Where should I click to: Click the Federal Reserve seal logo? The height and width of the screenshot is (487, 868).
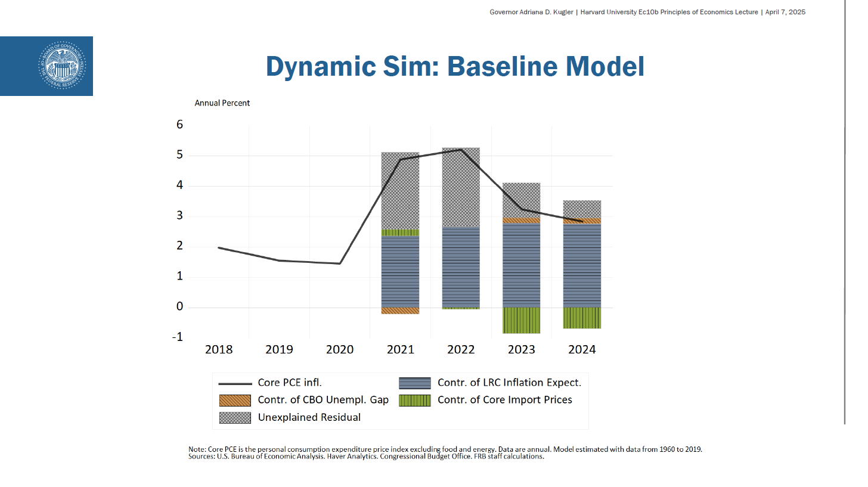[62, 66]
